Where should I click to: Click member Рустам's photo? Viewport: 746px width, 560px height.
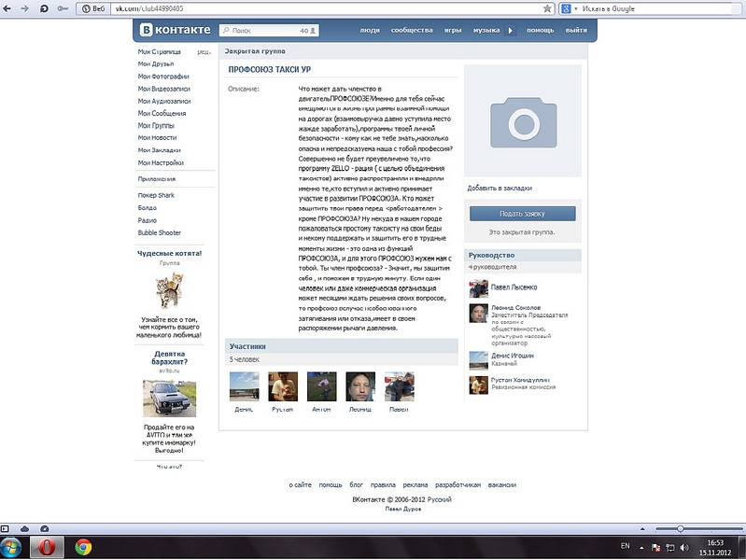click(x=283, y=386)
